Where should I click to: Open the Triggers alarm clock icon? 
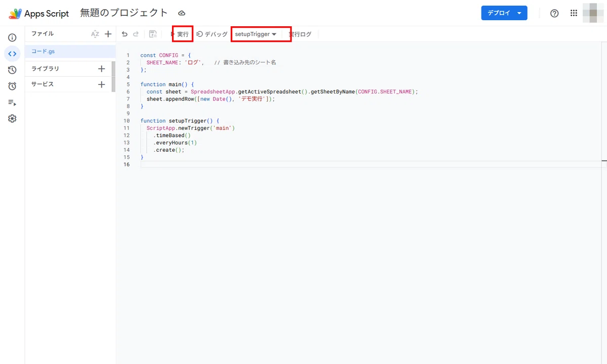[12, 86]
